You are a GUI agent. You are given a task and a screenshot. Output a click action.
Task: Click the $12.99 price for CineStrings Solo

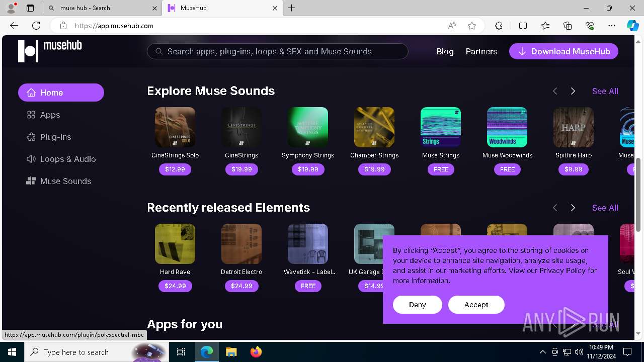pyautogui.click(x=175, y=169)
